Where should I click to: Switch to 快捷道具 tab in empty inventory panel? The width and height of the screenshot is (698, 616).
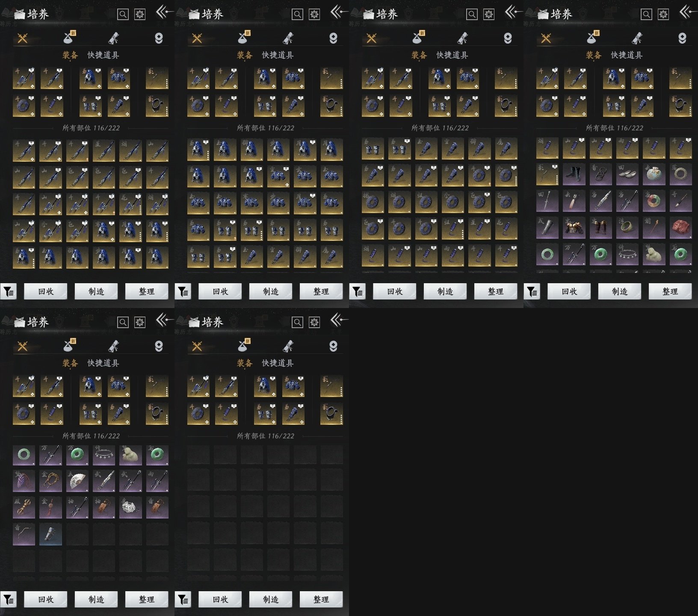tap(278, 363)
